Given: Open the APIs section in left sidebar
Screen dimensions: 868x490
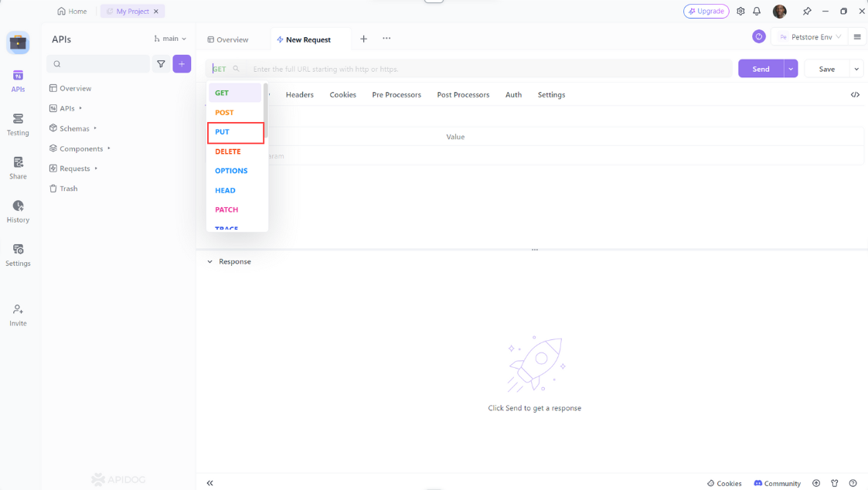Looking at the screenshot, I should (x=18, y=81).
